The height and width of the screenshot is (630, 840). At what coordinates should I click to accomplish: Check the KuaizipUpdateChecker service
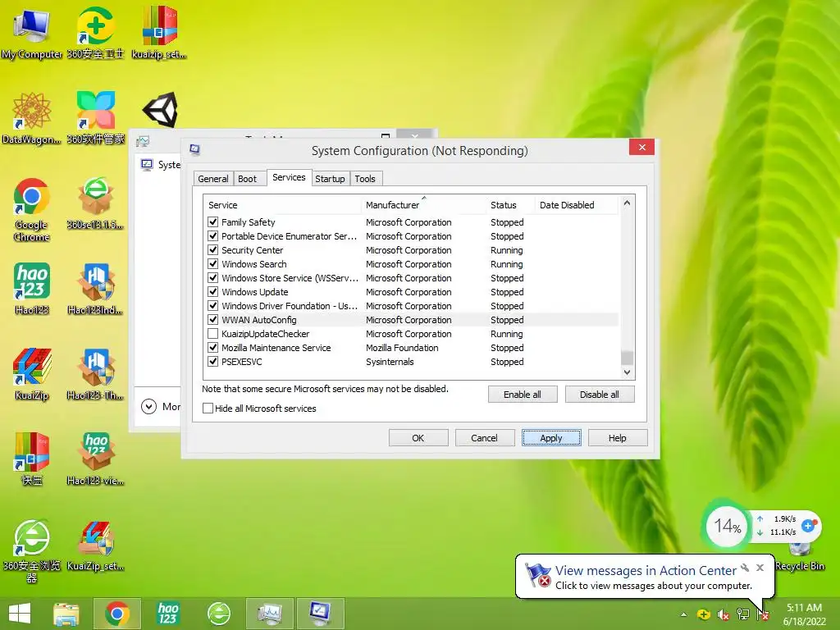212,333
